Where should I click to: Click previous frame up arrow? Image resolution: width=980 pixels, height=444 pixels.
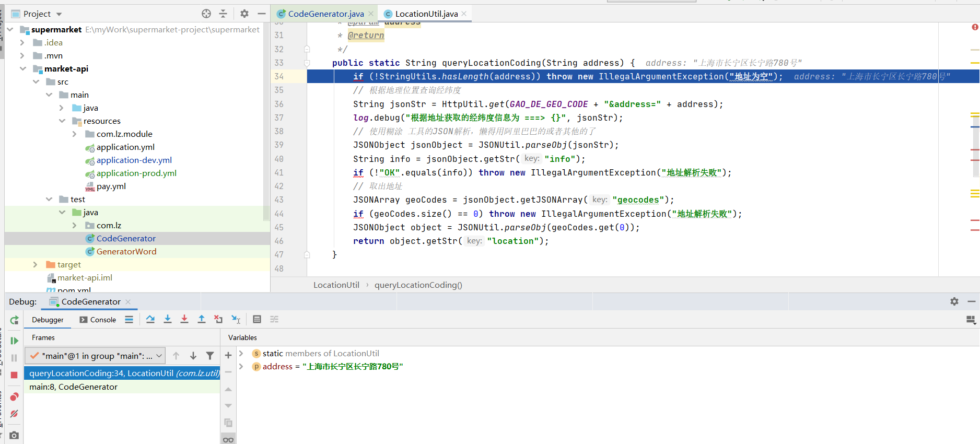(x=176, y=356)
